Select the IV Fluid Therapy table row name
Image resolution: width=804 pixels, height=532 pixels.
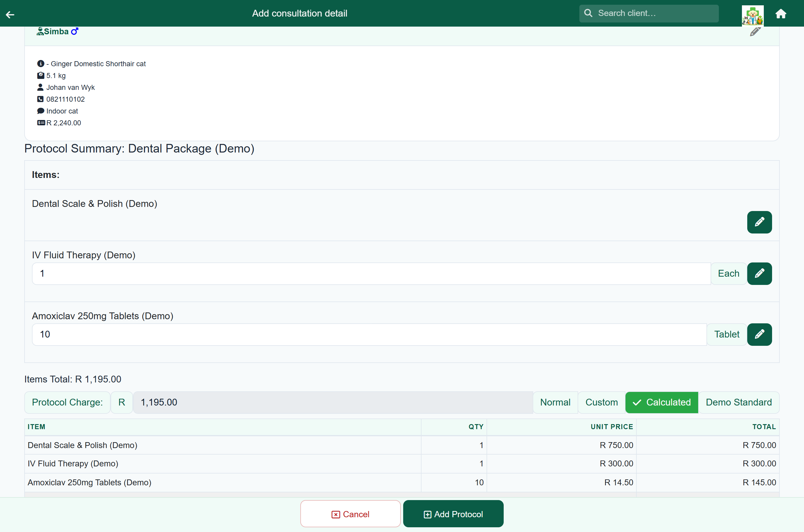[73, 463]
